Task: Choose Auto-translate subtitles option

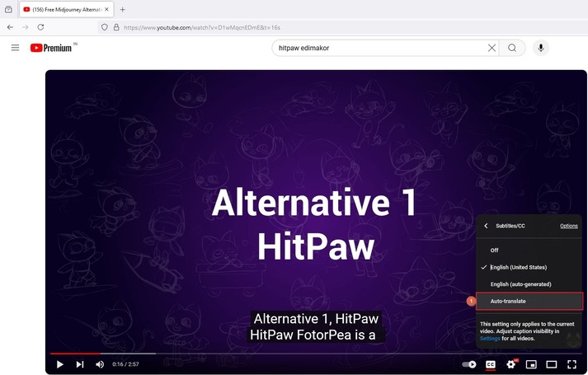Action: pos(529,301)
